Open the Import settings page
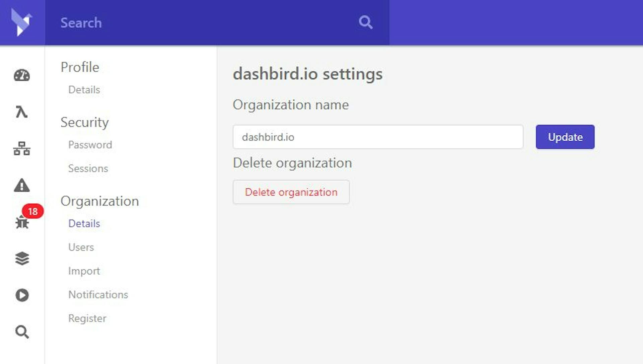 point(84,271)
